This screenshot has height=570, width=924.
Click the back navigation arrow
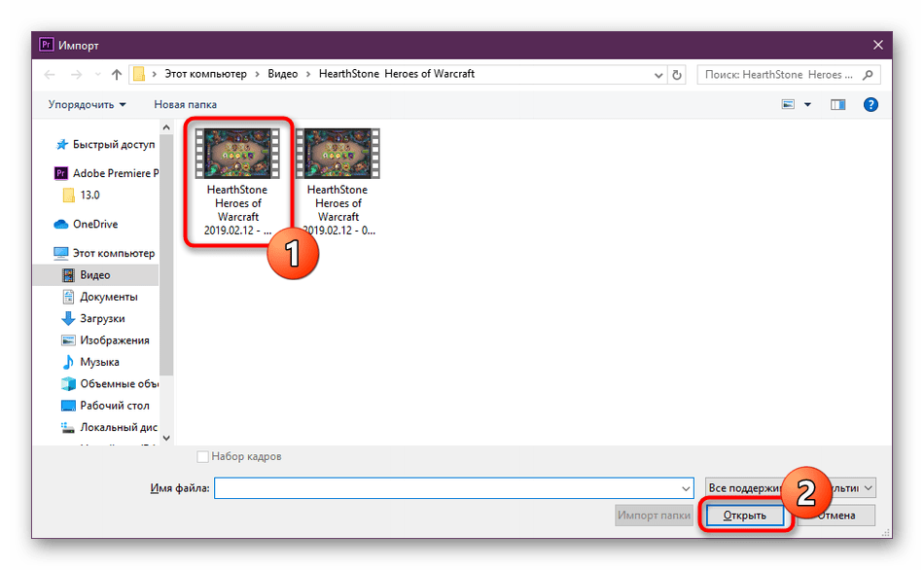tap(50, 75)
